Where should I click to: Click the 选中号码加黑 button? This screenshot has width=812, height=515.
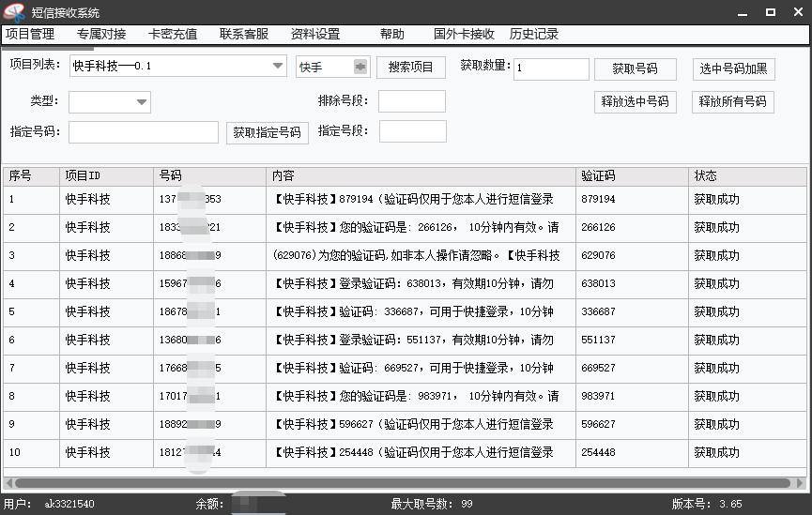[x=733, y=68]
